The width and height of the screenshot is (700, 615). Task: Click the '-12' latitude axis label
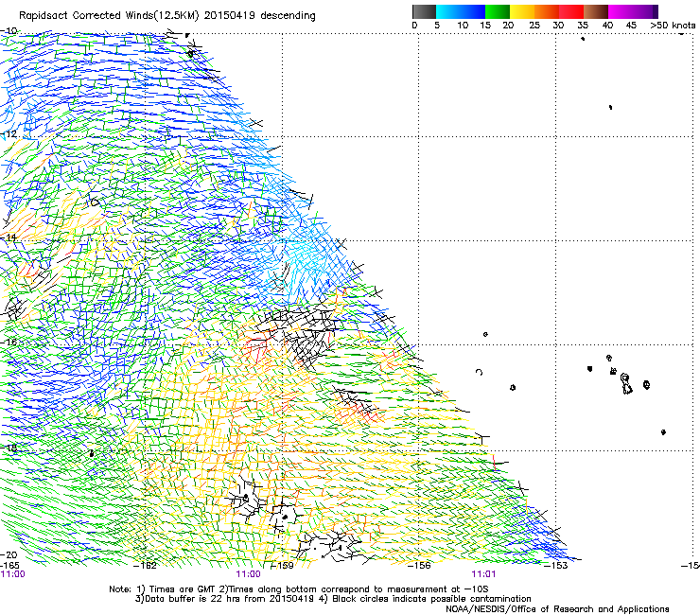click(x=8, y=134)
